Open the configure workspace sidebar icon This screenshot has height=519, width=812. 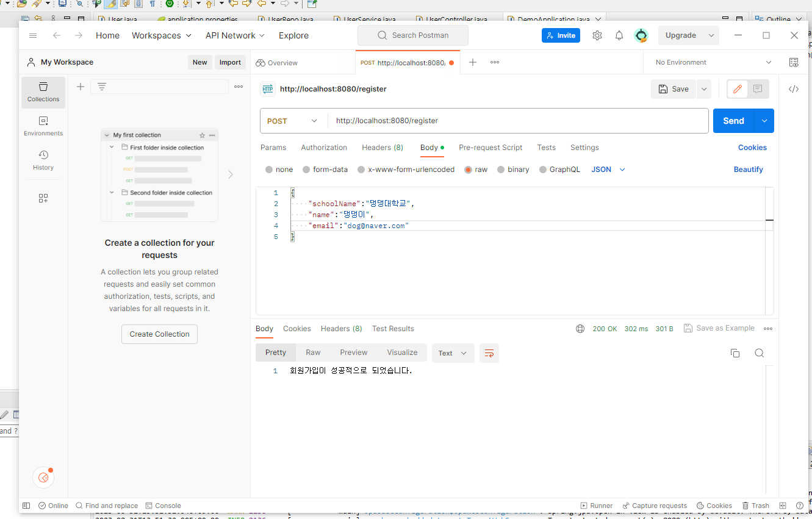click(x=43, y=198)
